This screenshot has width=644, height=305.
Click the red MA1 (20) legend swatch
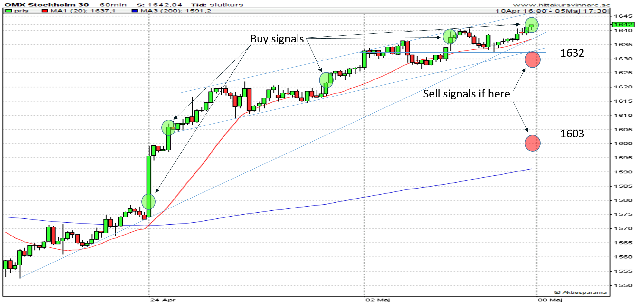[45, 11]
